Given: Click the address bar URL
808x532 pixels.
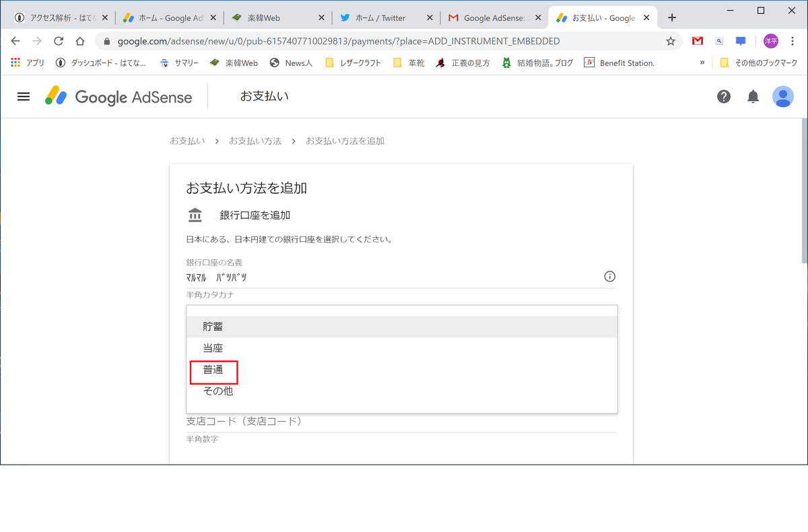Looking at the screenshot, I should click(339, 41).
